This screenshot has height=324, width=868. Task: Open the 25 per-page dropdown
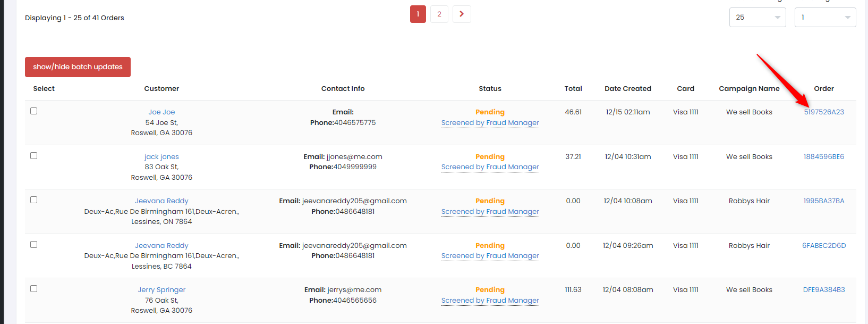tap(757, 18)
